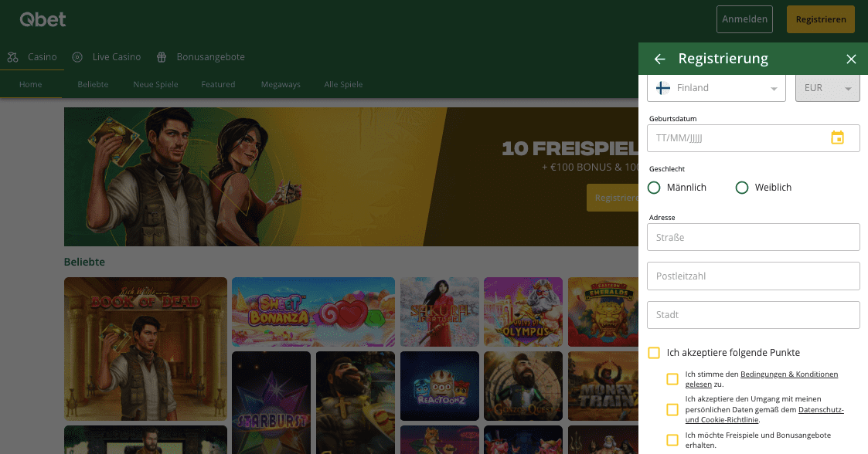Check the Datenschutz data handling checkbox
868x454 pixels.
[672, 409]
